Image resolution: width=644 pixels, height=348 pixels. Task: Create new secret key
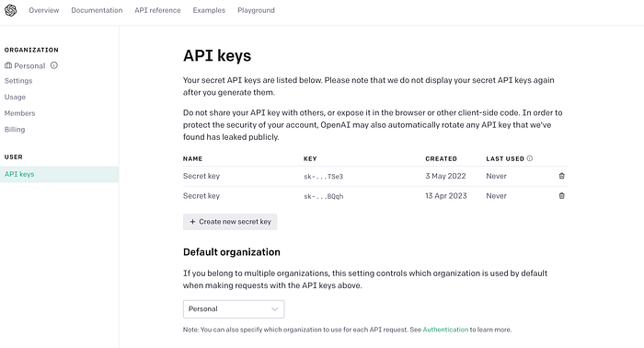click(230, 222)
